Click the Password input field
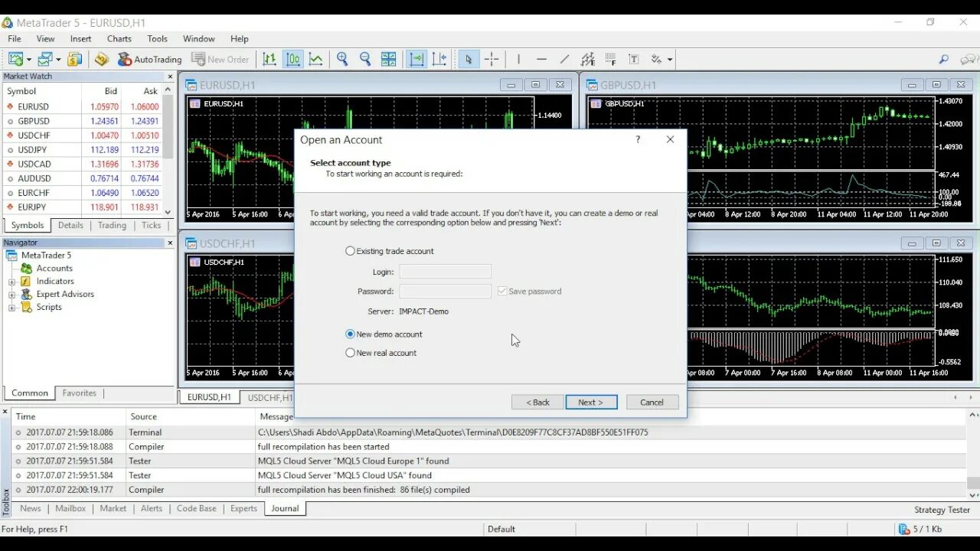Screen dimensions: 980x551 (x=445, y=291)
